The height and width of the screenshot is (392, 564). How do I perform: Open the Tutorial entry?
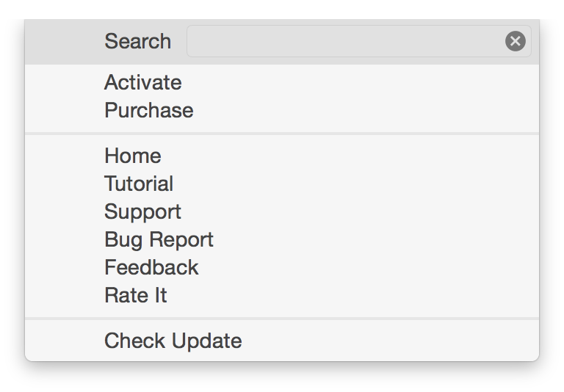click(139, 184)
